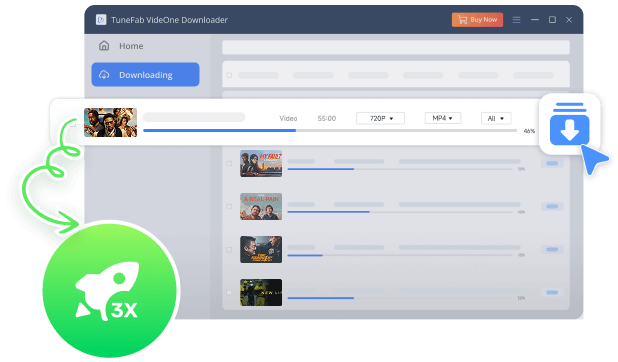Maximize the TuneFab window
Screen dimensions: 618x362
click(x=552, y=20)
